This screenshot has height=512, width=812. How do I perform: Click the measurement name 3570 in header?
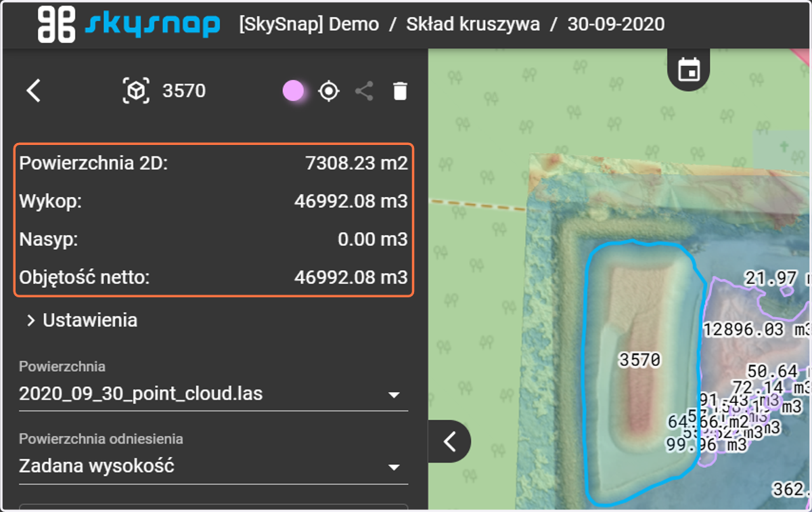coord(184,91)
